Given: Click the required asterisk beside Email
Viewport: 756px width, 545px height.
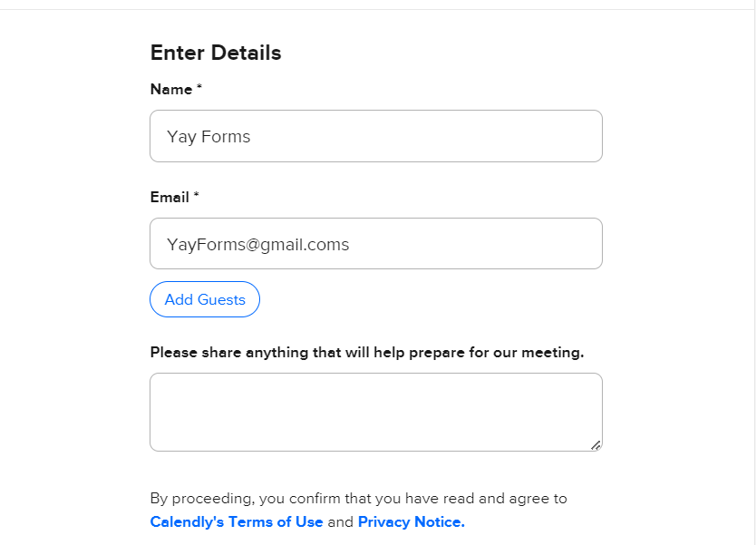Looking at the screenshot, I should coord(196,197).
